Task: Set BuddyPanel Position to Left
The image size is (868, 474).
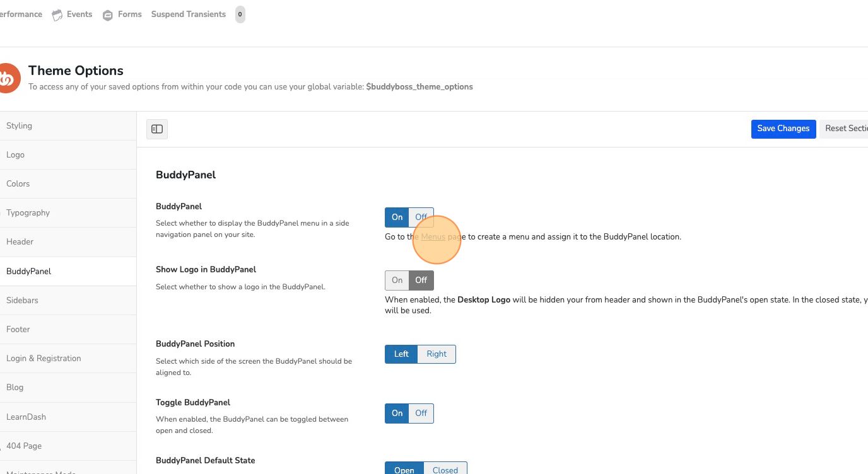Action: click(401, 354)
